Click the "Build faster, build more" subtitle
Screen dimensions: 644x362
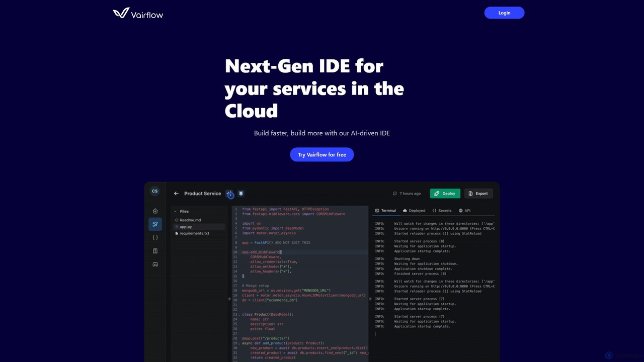322,133
